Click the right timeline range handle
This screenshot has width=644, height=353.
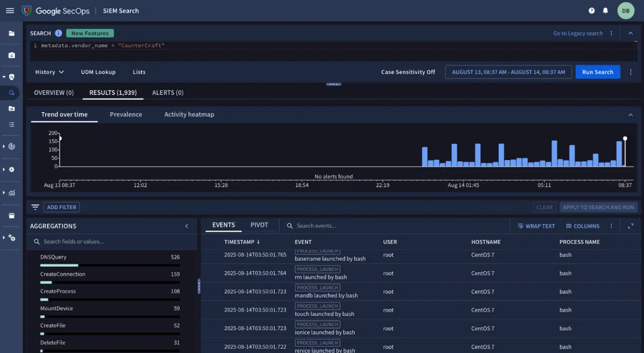click(625, 139)
